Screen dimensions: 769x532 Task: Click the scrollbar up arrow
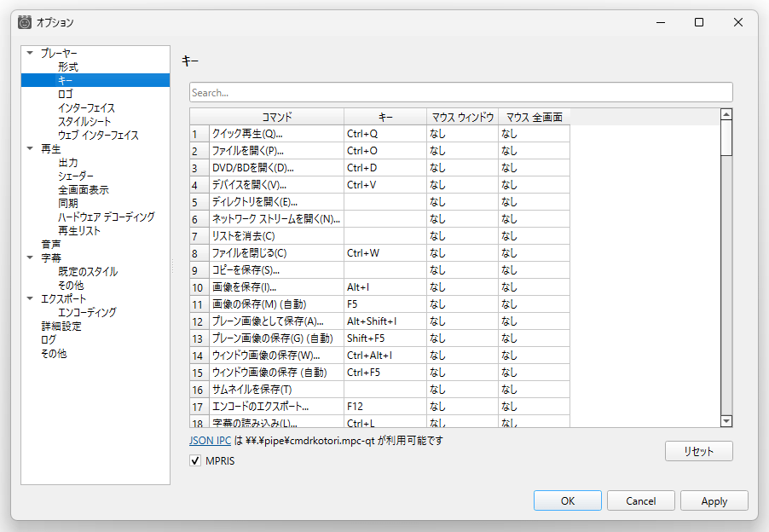pyautogui.click(x=726, y=114)
